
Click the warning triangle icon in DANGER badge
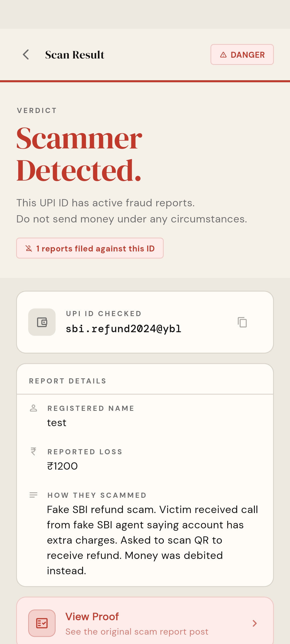pyautogui.click(x=223, y=55)
